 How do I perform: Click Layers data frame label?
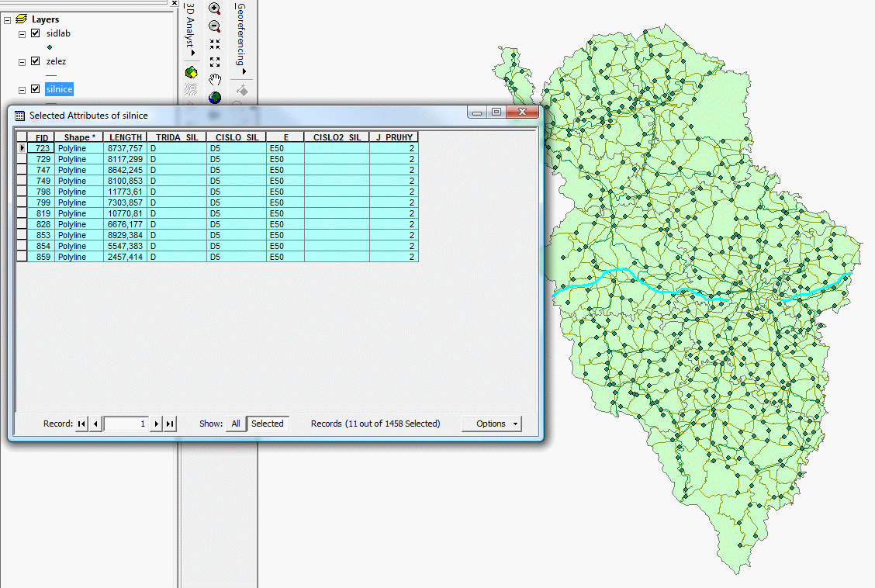pyautogui.click(x=45, y=19)
